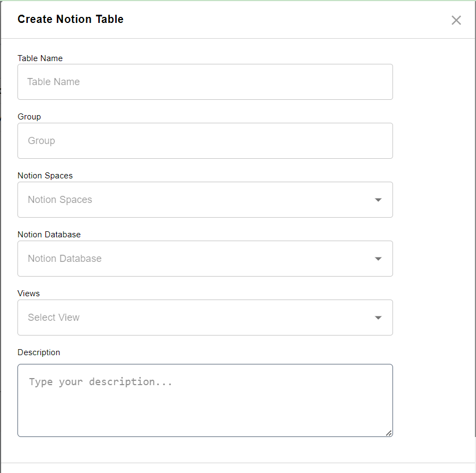The image size is (476, 473).
Task: Click the 'Group' field label
Action: [x=29, y=117]
